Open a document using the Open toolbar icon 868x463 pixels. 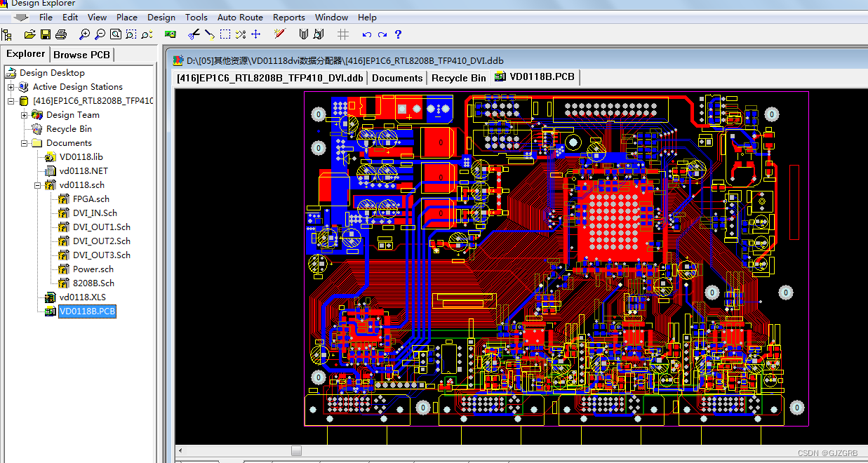point(29,34)
